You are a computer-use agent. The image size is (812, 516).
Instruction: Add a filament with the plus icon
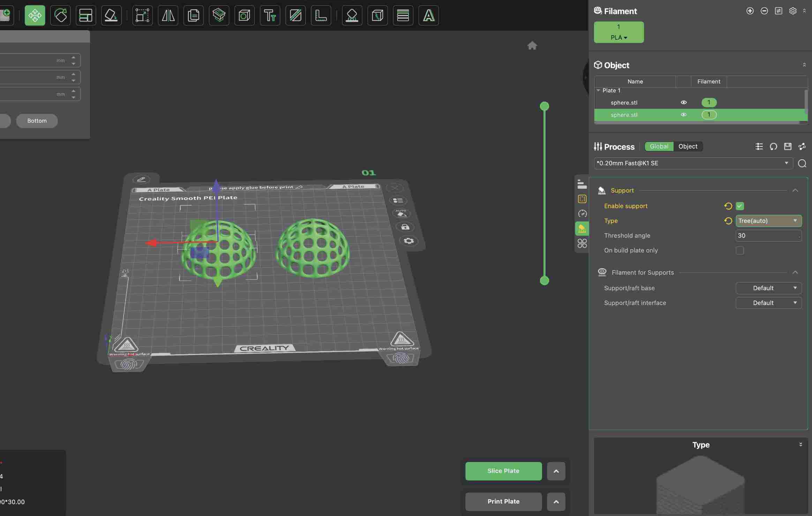[750, 11]
